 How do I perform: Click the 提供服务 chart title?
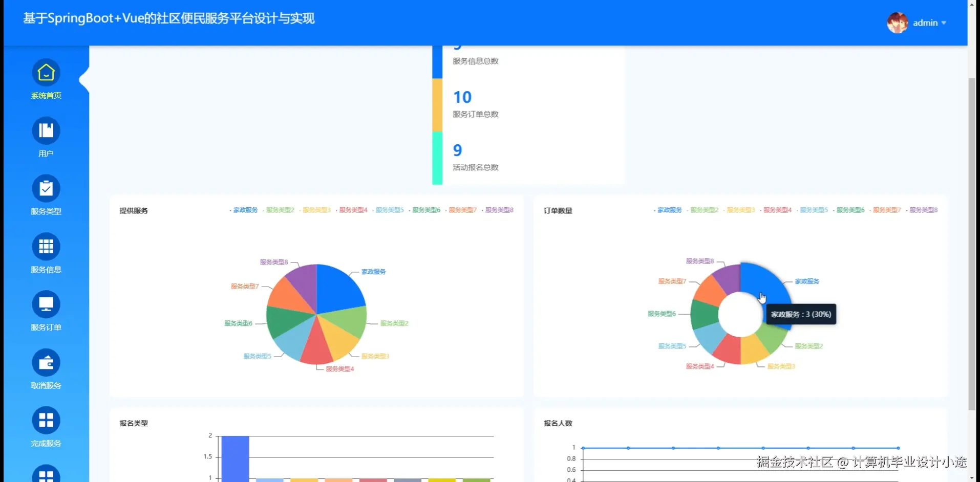134,211
